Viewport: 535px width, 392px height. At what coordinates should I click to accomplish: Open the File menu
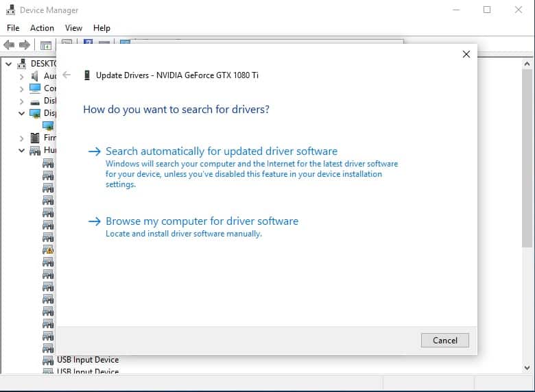click(13, 28)
